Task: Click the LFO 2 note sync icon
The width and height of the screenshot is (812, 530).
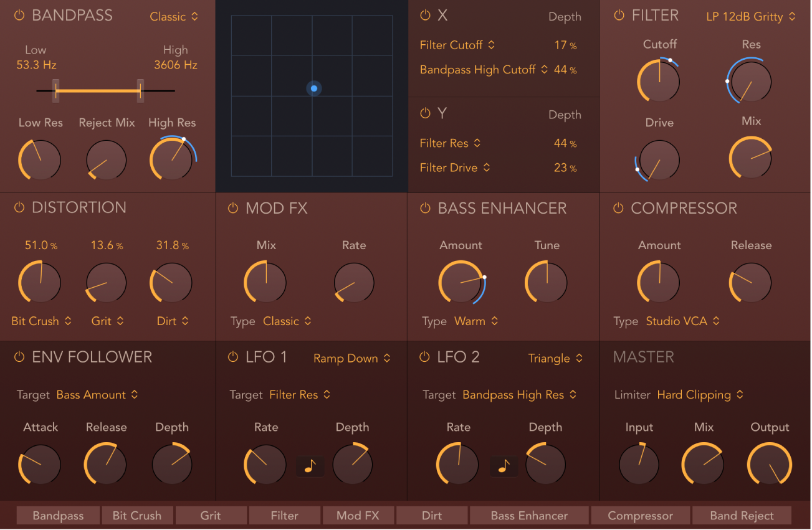Action: (504, 466)
